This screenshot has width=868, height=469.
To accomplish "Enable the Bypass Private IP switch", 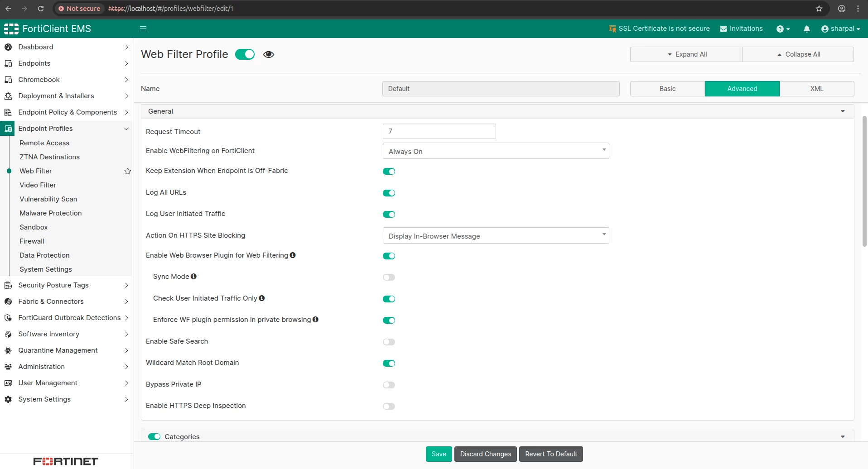I will (x=389, y=385).
